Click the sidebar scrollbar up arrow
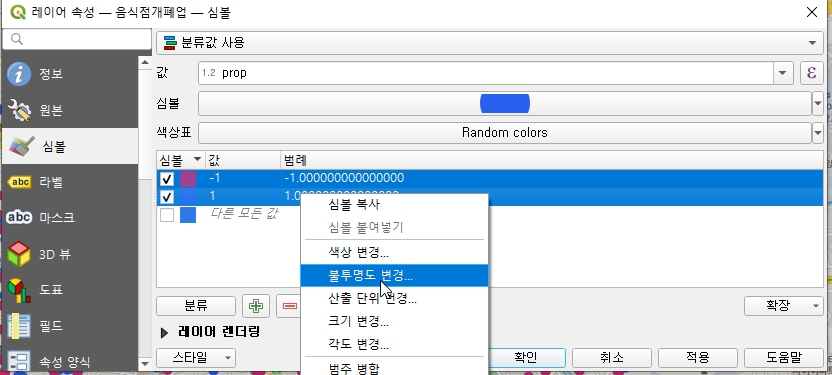 [x=145, y=63]
